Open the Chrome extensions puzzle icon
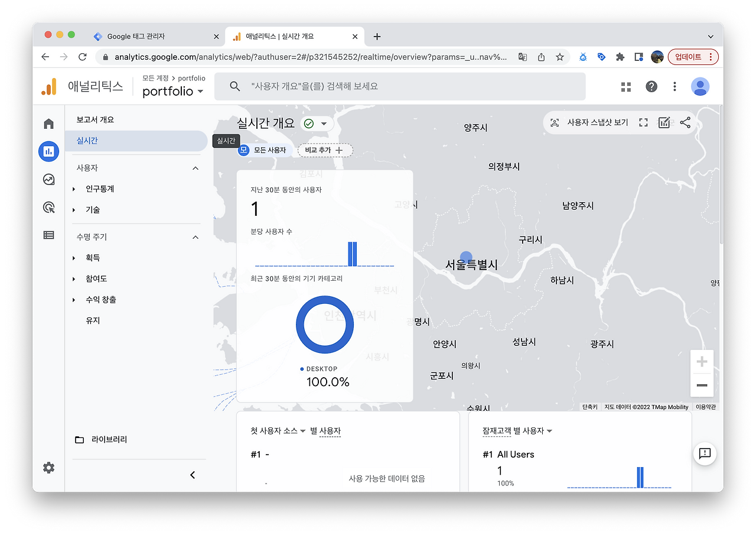Image resolution: width=756 pixels, height=535 pixels. point(620,57)
